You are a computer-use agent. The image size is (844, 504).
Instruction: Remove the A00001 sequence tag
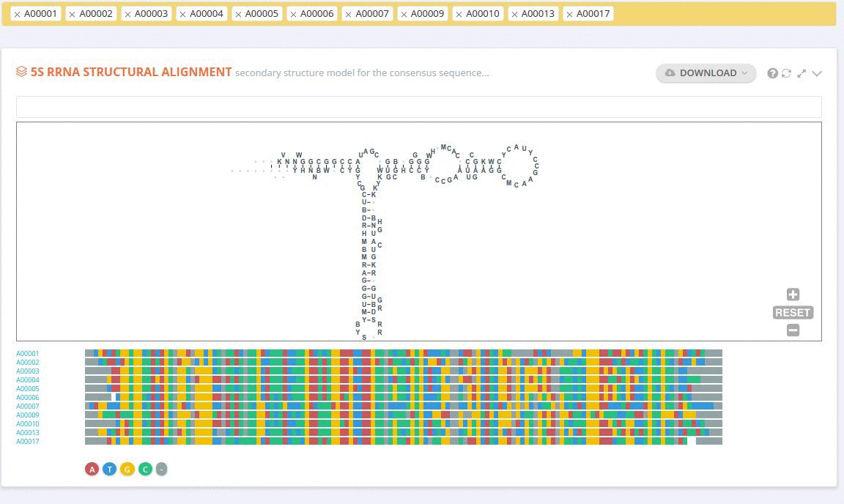click(17, 14)
